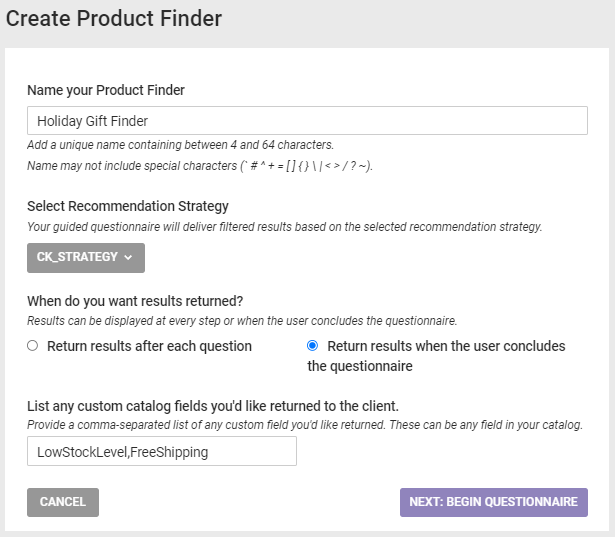Click the "Return results when the user concludes" label text
The image size is (615, 537).
coord(446,347)
